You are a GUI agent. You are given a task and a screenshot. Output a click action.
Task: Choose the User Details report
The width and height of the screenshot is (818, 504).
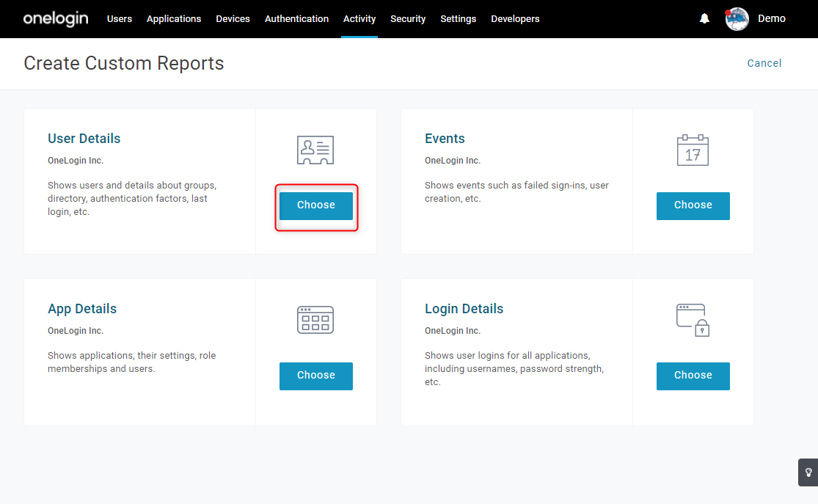click(316, 205)
